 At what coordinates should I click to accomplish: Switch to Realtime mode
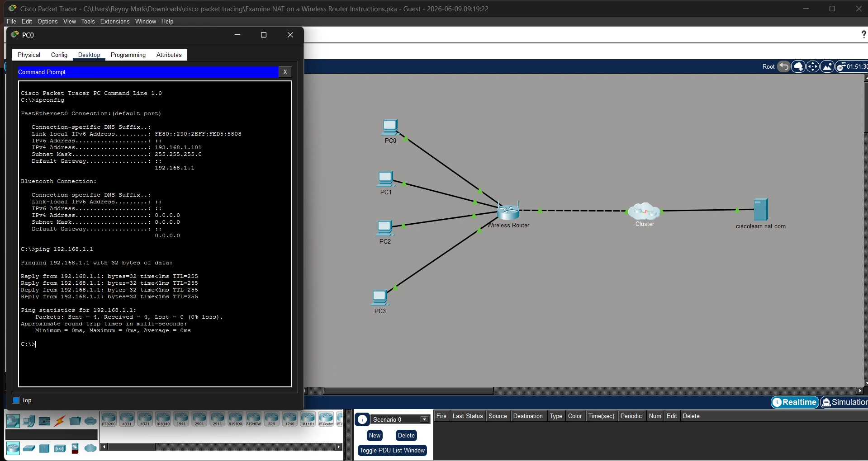pos(795,402)
